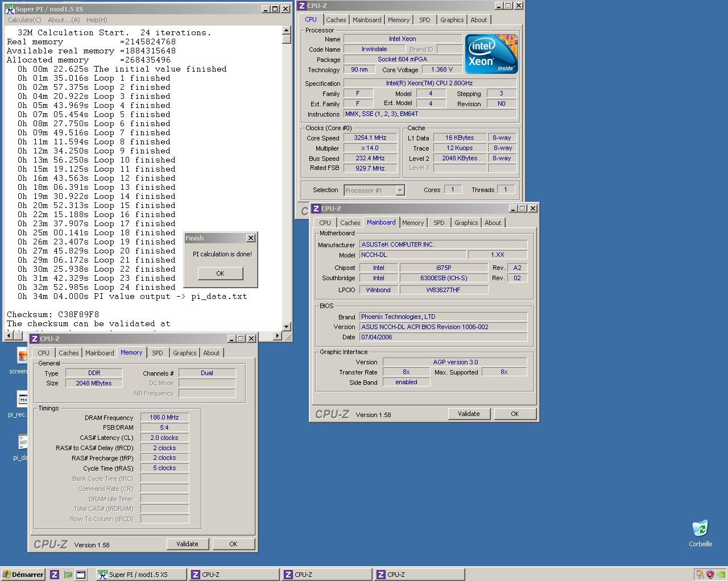Click Validate in CPU-Z Mainboard window

pyautogui.click(x=469, y=414)
